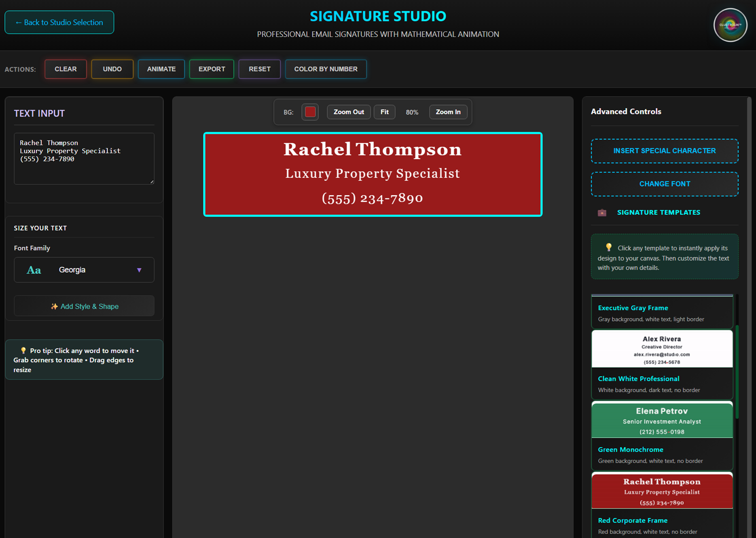Open Color By Number mode
The height and width of the screenshot is (538, 756).
click(326, 69)
